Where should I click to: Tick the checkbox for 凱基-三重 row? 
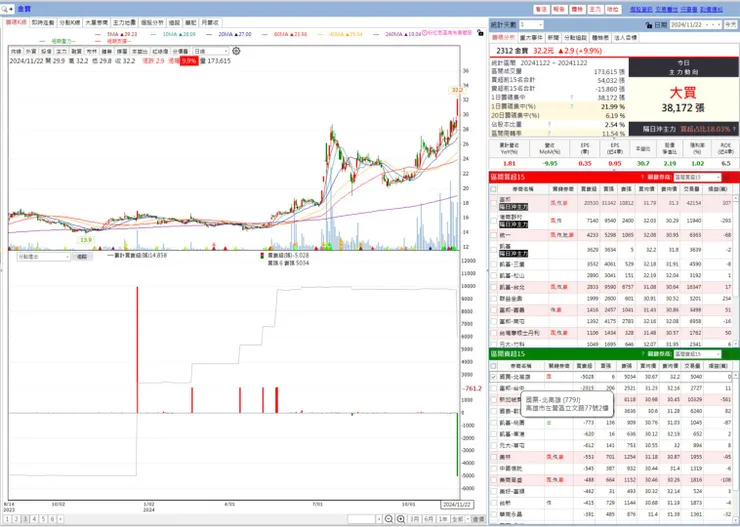494,264
